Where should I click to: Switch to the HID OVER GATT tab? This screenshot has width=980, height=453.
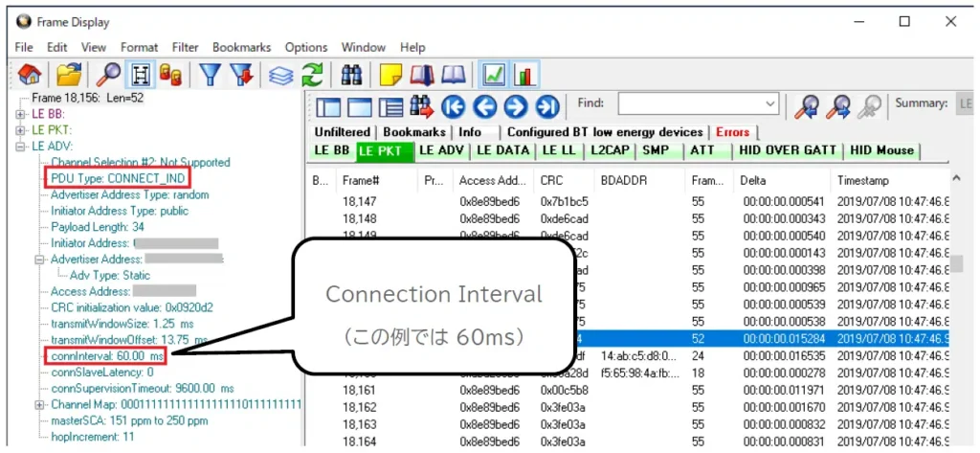pyautogui.click(x=790, y=150)
